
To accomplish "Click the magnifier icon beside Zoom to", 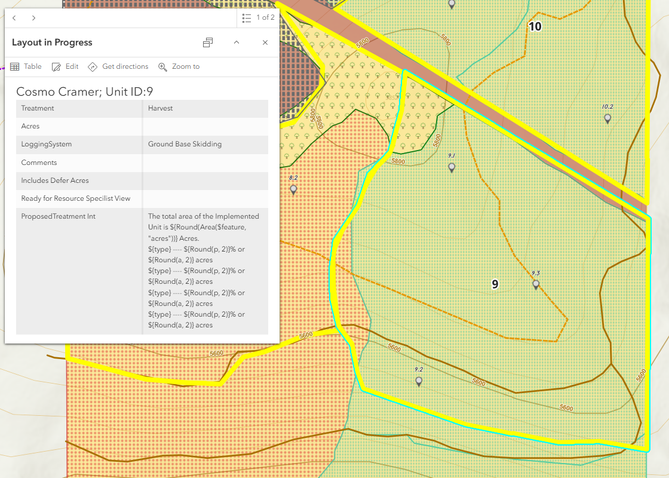I will tap(163, 67).
